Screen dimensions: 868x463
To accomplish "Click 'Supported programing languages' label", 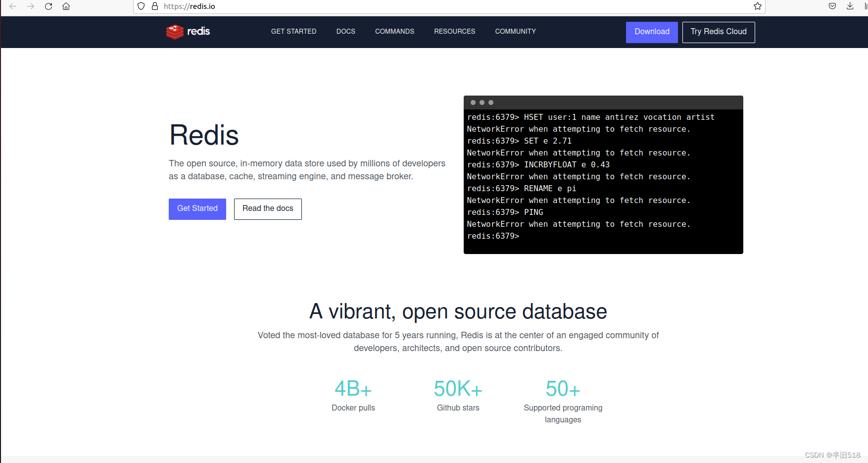I will pos(563,414).
